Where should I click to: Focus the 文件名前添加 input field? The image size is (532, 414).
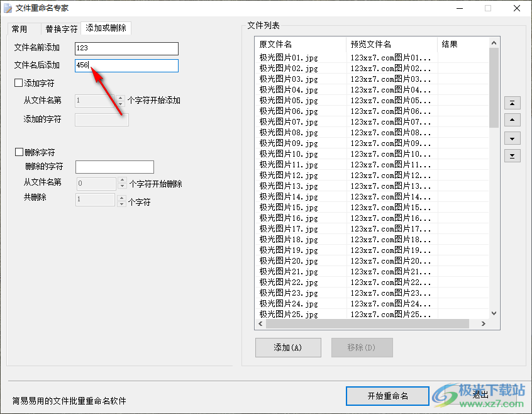pos(126,48)
